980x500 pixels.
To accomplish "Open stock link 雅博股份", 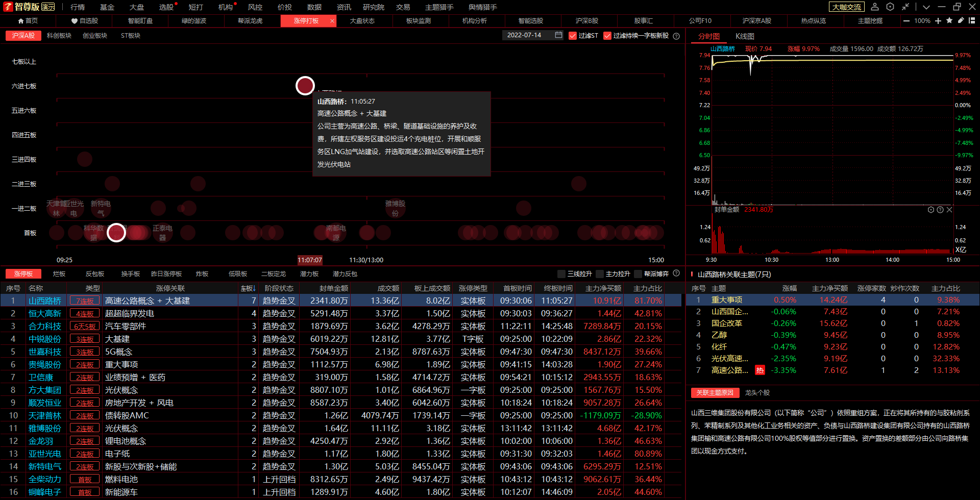I will pyautogui.click(x=45, y=429).
